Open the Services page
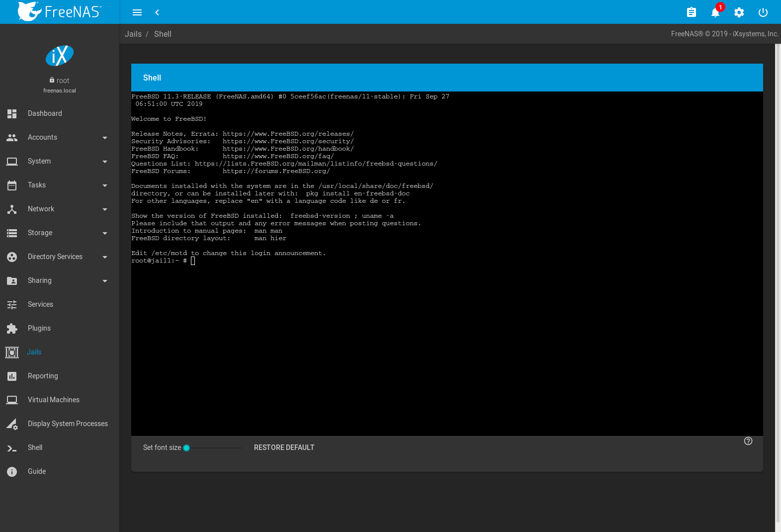 [x=40, y=304]
